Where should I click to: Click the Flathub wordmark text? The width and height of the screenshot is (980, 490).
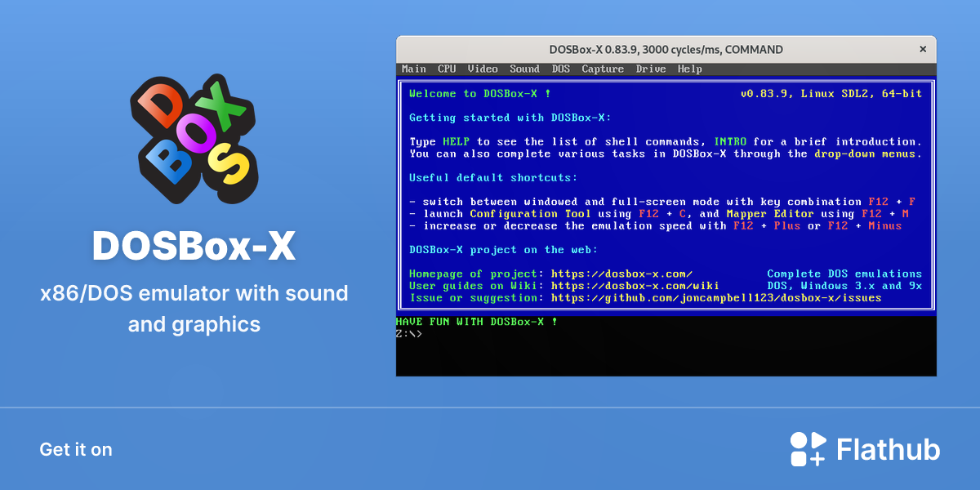(x=889, y=449)
